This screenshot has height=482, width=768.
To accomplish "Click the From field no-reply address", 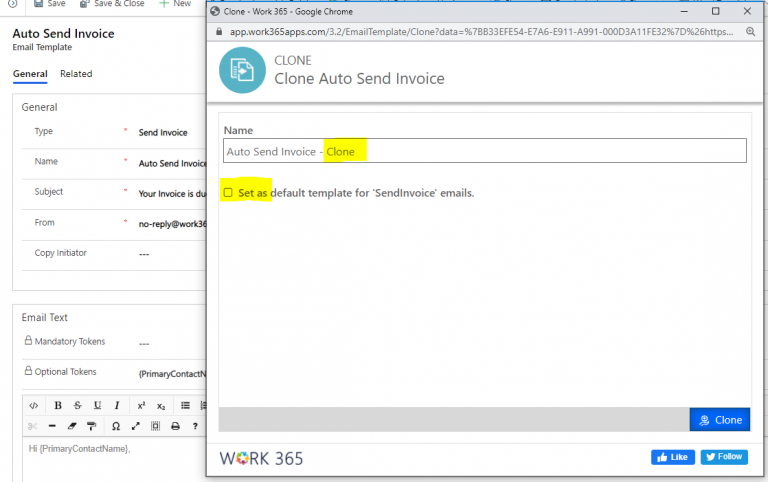I will (172, 224).
